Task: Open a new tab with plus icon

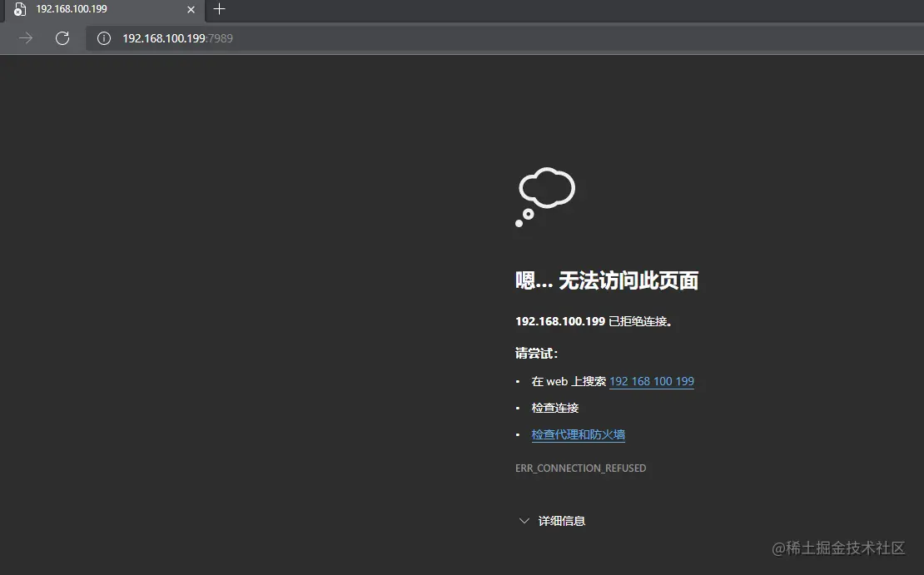Action: click(x=219, y=9)
